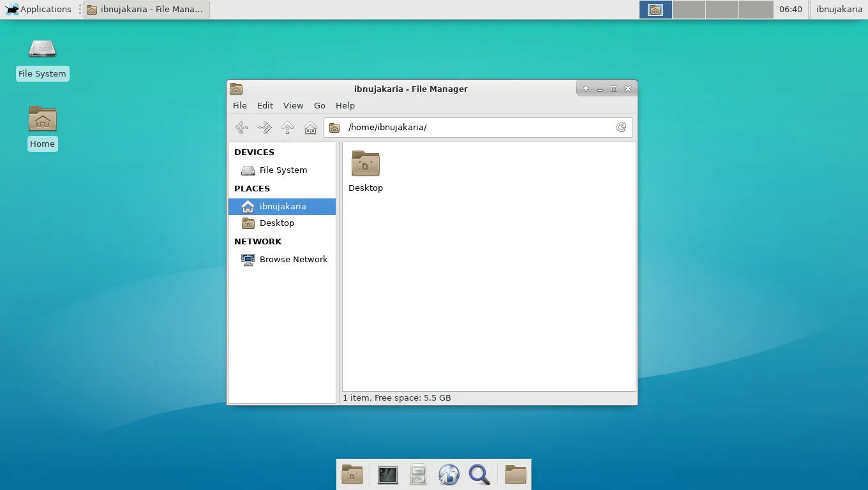Launch file manager cabinet icon in dock
This screenshot has height=490, width=868.
tap(418, 475)
